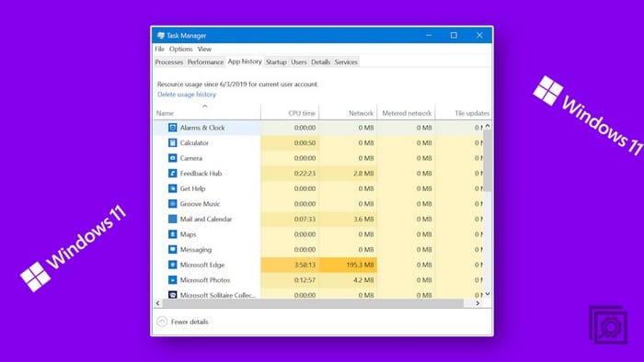
Task: Click Feedback Hub CPU time 0:22:23
Action: click(x=305, y=173)
